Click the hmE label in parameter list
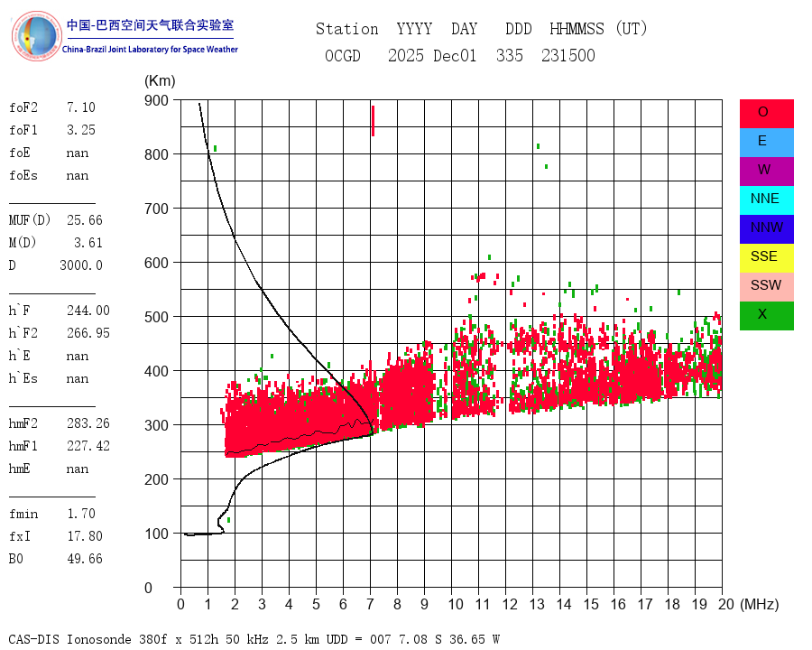812x650 pixels. pyautogui.click(x=20, y=469)
